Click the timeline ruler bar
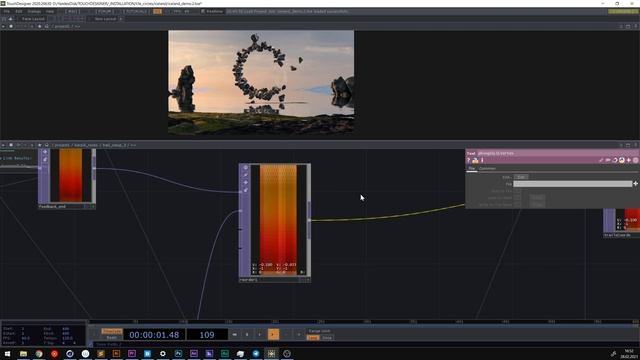Image resolution: width=640 pixels, height=360 pixels. (x=363, y=322)
